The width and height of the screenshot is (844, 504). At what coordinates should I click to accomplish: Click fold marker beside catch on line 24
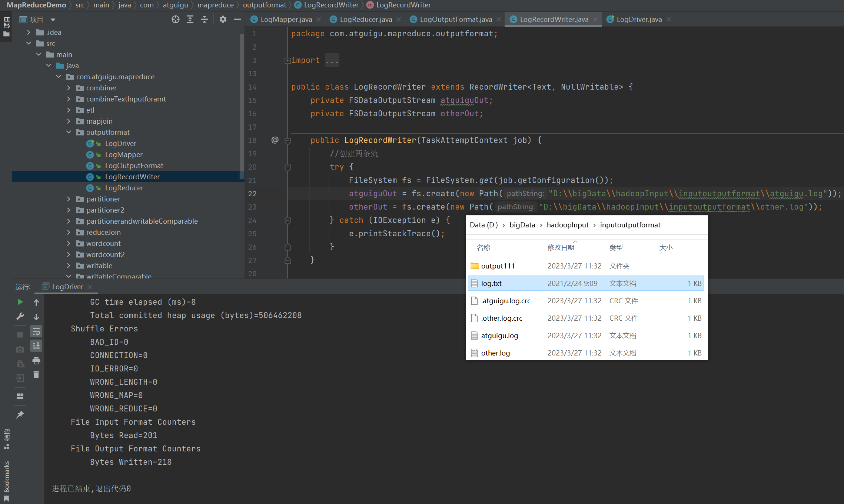click(x=288, y=221)
